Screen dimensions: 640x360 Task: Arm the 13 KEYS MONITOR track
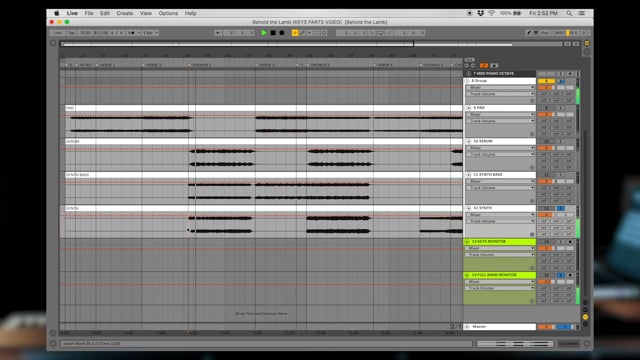[x=570, y=242]
